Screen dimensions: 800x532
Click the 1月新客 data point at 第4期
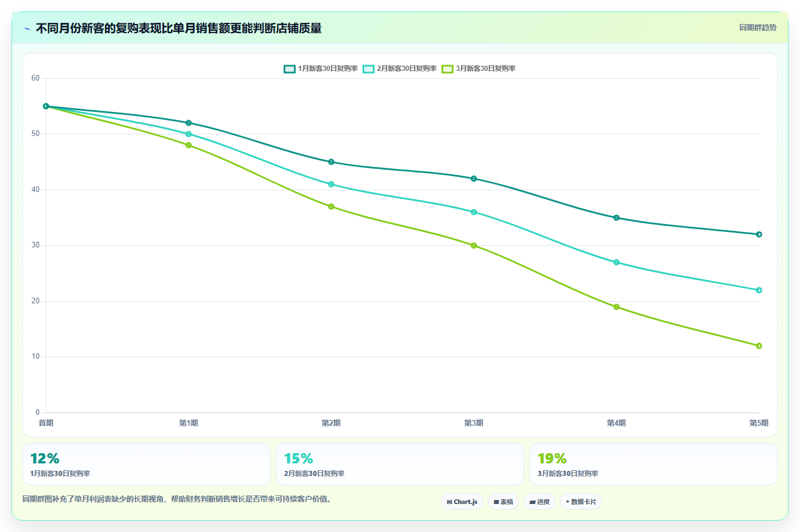616,218
